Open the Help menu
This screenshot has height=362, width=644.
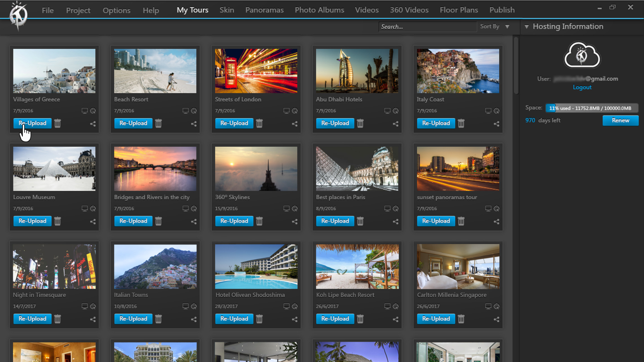151,10
